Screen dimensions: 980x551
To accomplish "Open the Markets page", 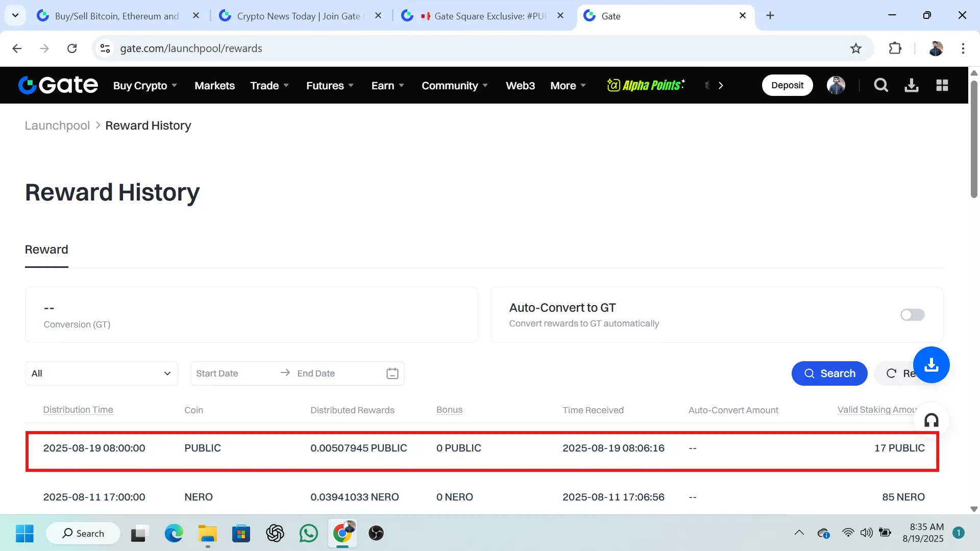I will click(214, 85).
